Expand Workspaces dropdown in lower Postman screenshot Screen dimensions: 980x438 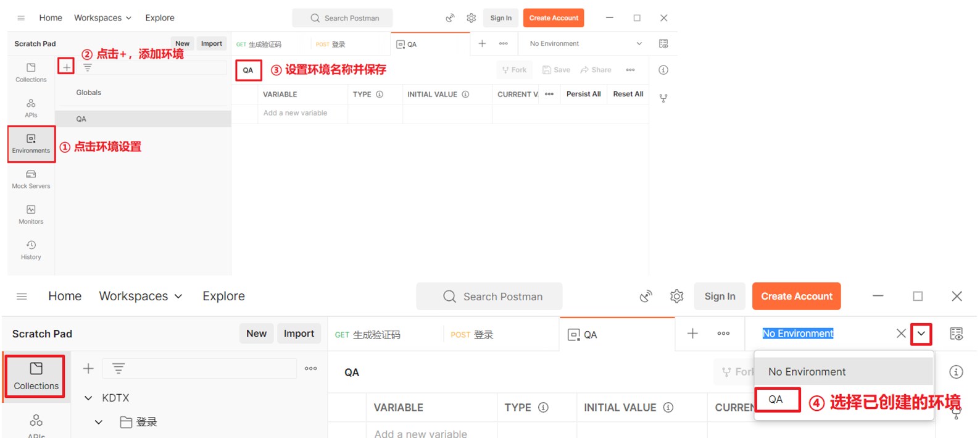click(141, 297)
